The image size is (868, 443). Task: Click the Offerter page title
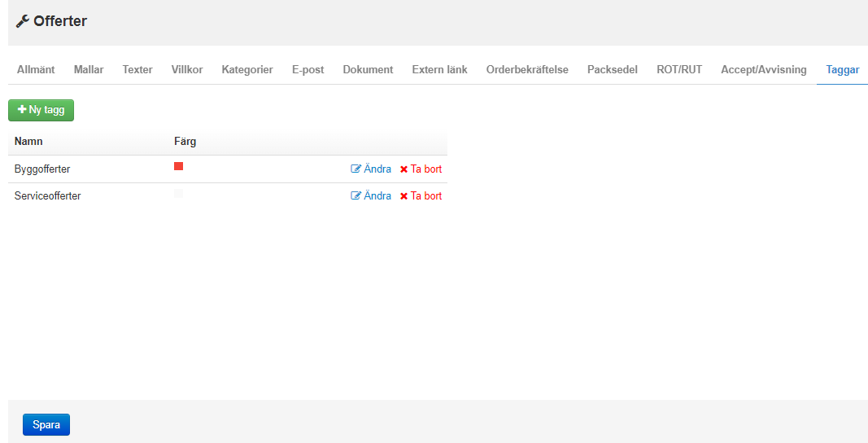(59, 21)
